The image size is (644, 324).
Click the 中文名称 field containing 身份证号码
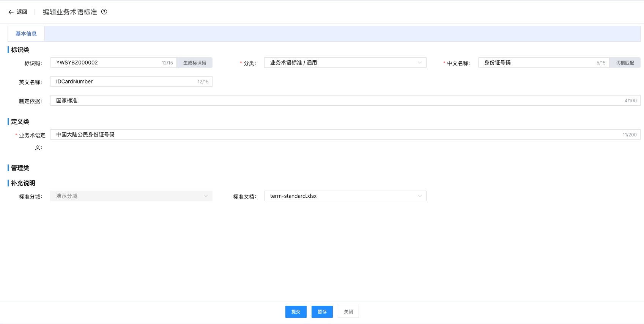click(x=535, y=63)
